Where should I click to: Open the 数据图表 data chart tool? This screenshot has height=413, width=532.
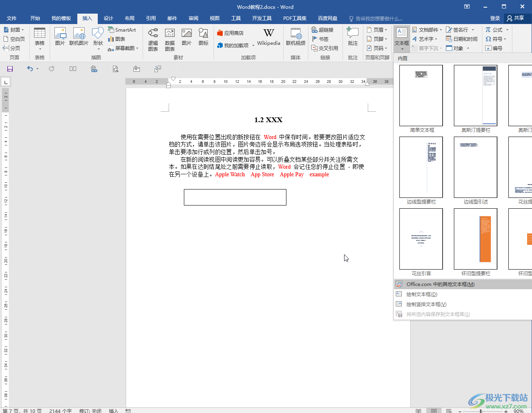click(170, 39)
